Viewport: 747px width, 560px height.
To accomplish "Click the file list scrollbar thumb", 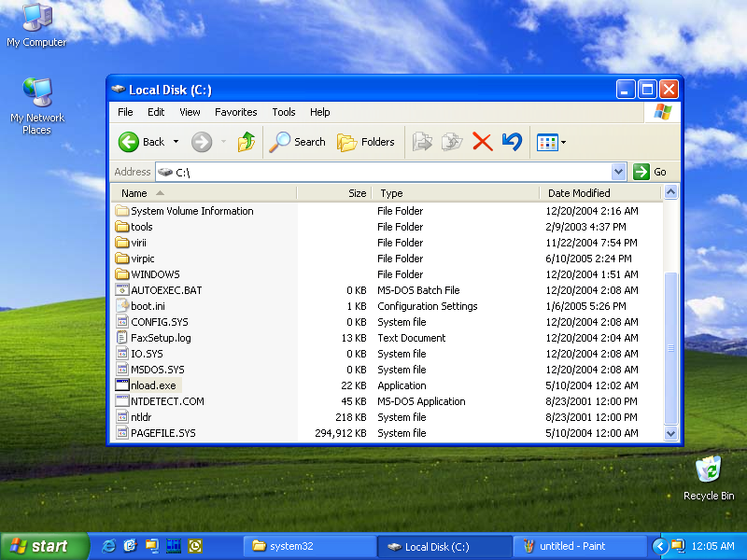I will click(x=670, y=348).
